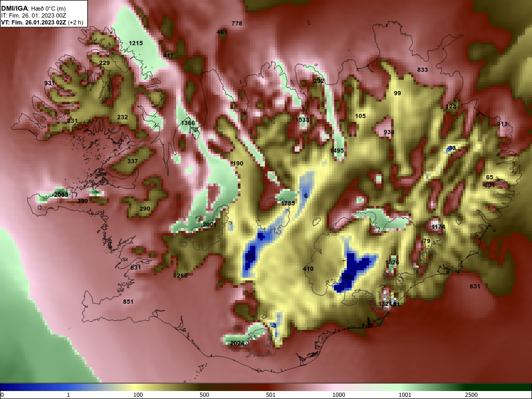Select the 1826 value label
Image resolution: width=532 pixels, height=399 pixels.
pyautogui.click(x=392, y=263)
